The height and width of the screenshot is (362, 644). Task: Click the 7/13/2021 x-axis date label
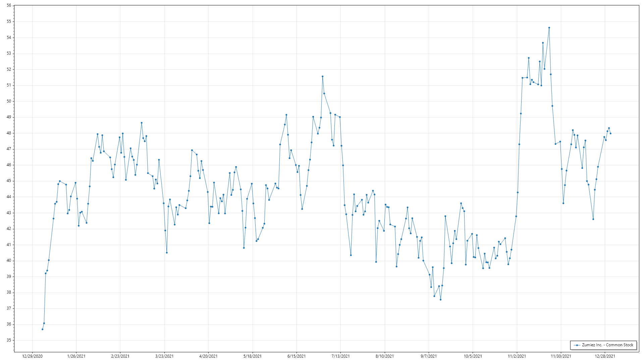[x=340, y=356]
